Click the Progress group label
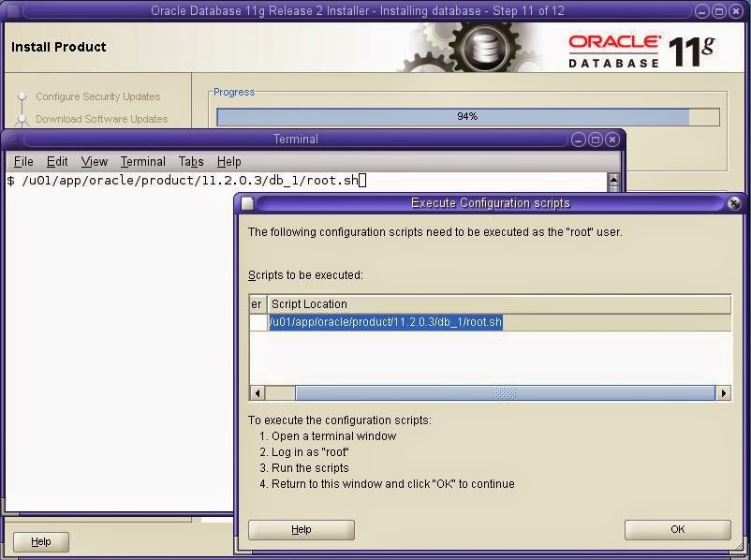The image size is (751, 560). click(234, 92)
